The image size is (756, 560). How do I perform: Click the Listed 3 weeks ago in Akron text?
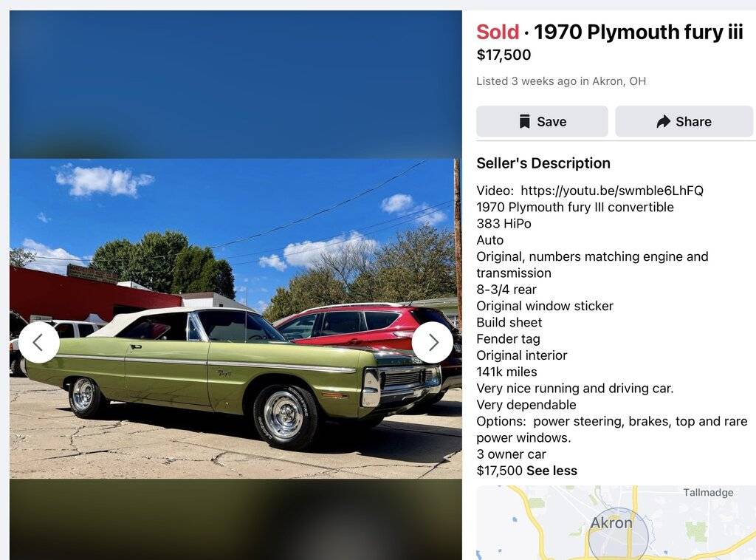click(x=561, y=81)
